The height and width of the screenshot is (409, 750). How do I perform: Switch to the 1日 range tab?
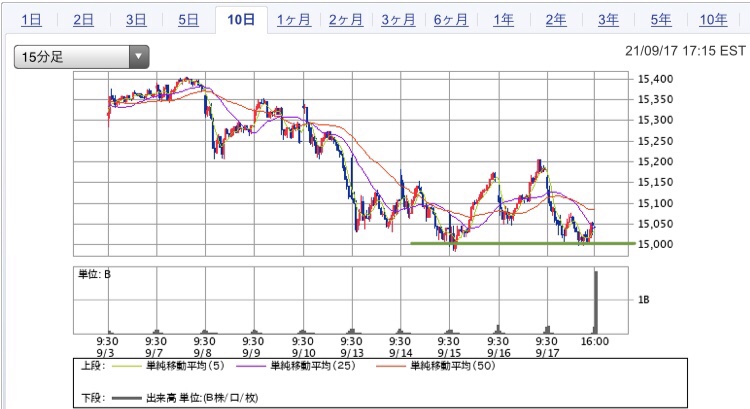coord(31,20)
